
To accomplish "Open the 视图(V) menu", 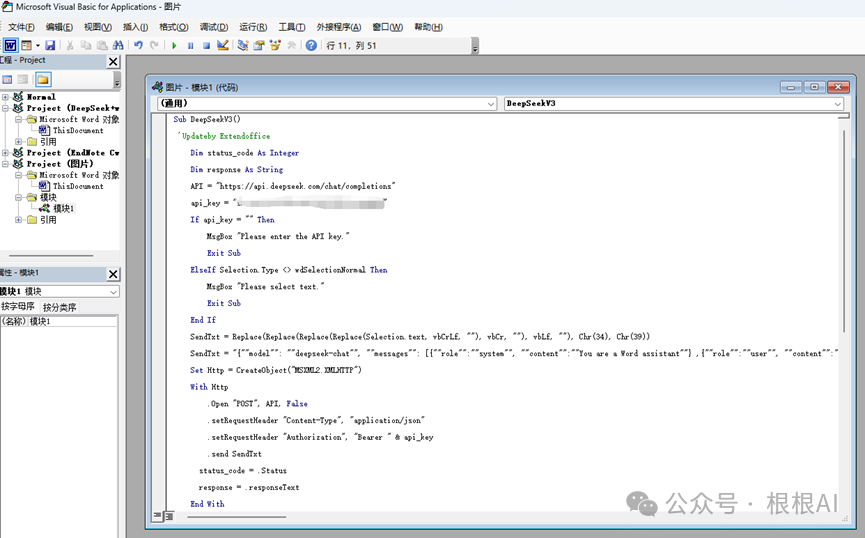I will click(98, 27).
